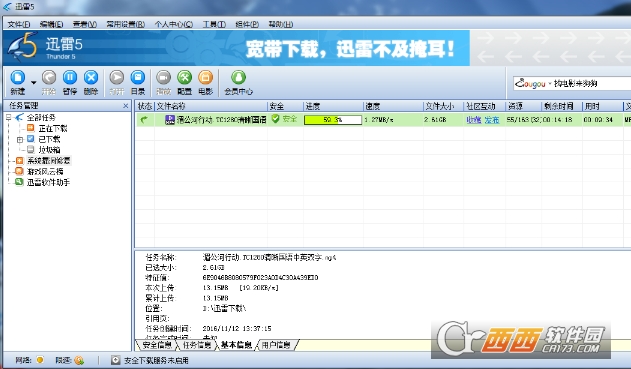Click the 2016/11/12 13:37:15 creation time value
Screen dimensions: 631x369
pyautogui.click(x=237, y=328)
